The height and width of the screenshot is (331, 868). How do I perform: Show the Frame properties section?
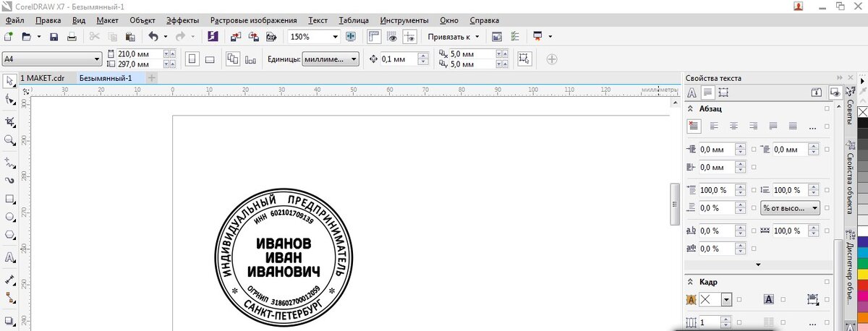click(x=723, y=93)
